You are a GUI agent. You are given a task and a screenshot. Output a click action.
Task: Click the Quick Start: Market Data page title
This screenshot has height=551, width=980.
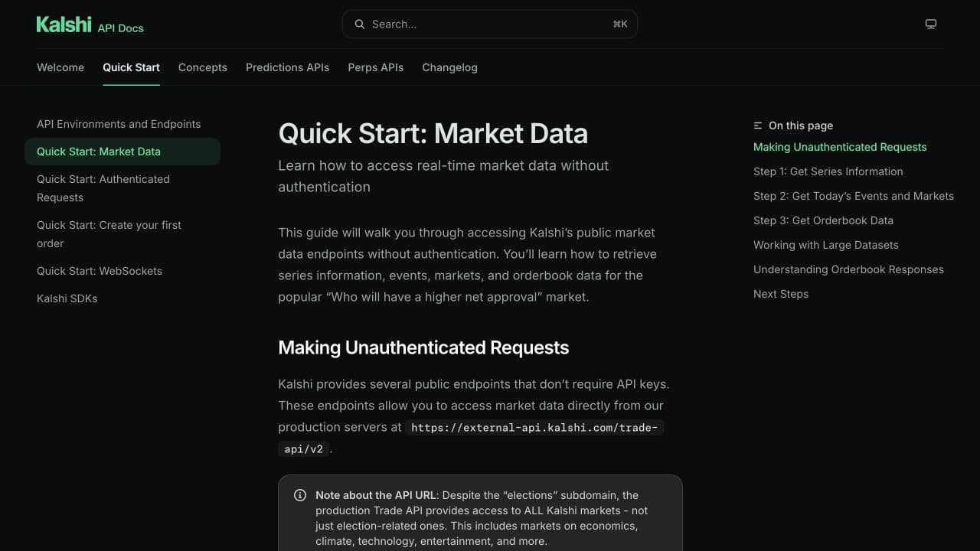[x=433, y=134]
